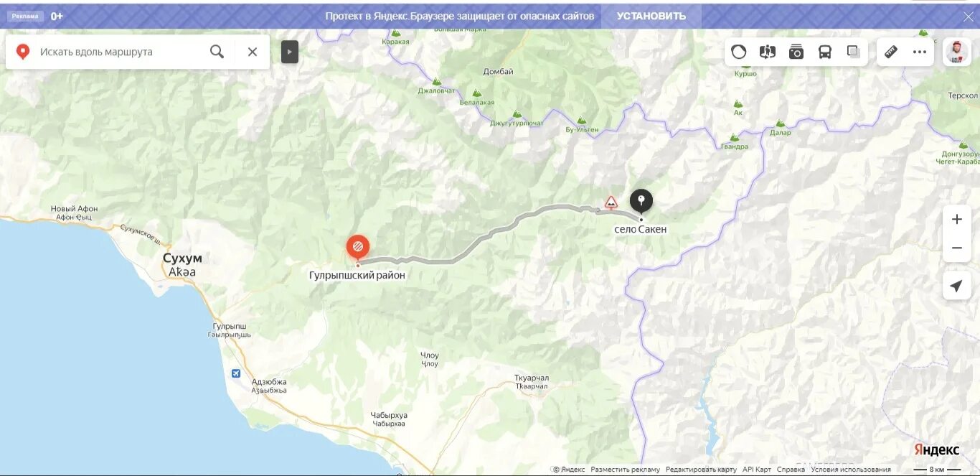
Task: Click the 'село Сакен' map label
Action: pyautogui.click(x=641, y=229)
